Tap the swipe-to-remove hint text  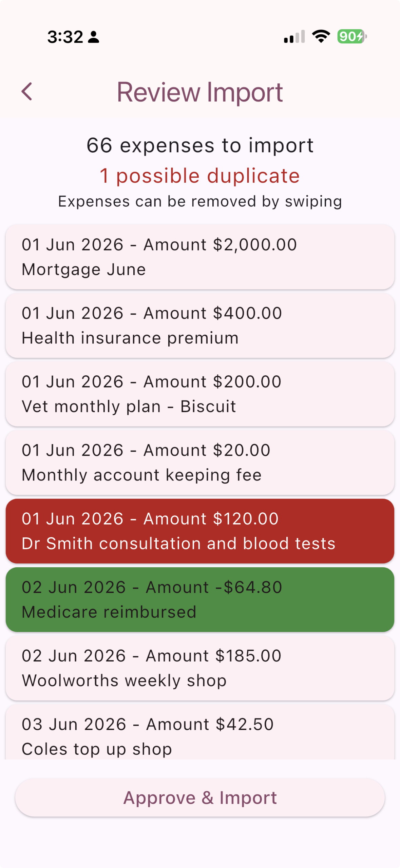[200, 201]
